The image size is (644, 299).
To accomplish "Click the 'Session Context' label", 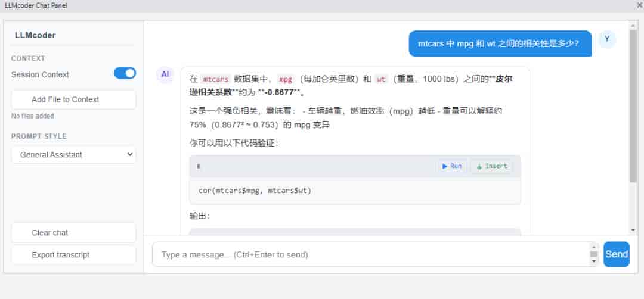I will tap(40, 74).
